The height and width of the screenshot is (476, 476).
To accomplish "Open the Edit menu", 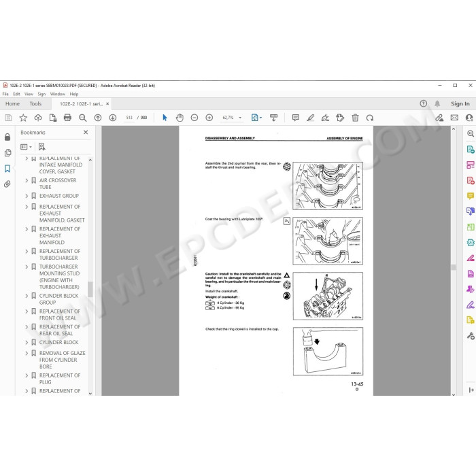I will [x=16, y=94].
